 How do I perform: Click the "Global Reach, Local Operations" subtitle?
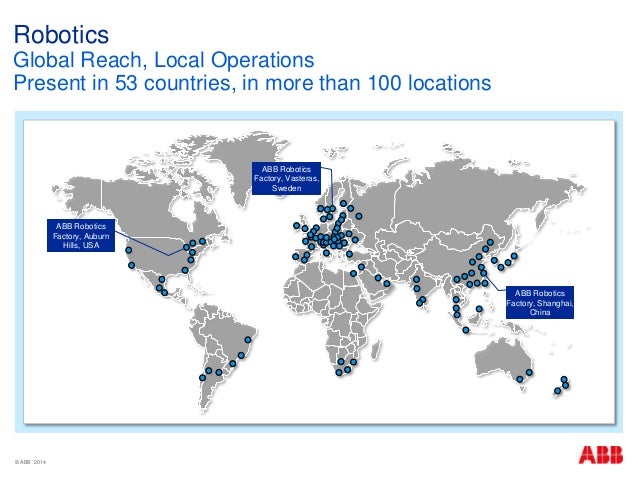coord(164,60)
